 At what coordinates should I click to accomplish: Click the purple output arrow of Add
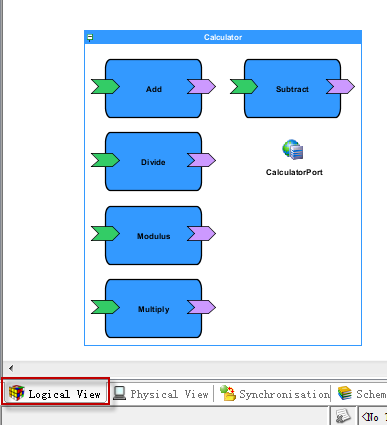point(201,87)
